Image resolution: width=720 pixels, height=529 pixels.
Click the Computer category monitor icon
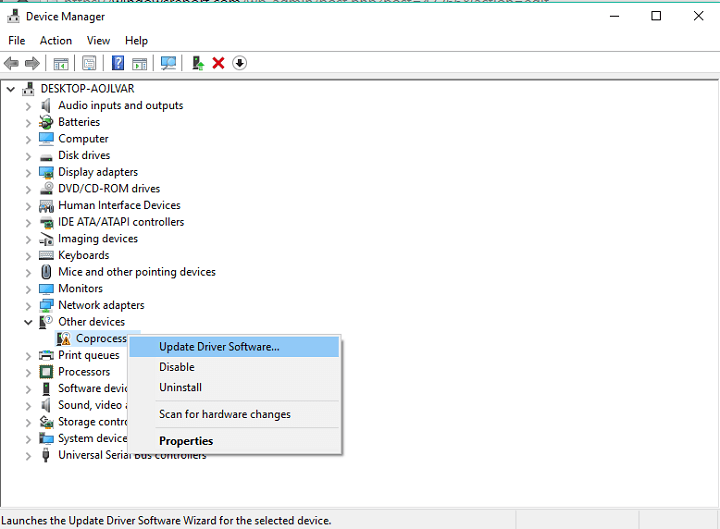tap(46, 139)
